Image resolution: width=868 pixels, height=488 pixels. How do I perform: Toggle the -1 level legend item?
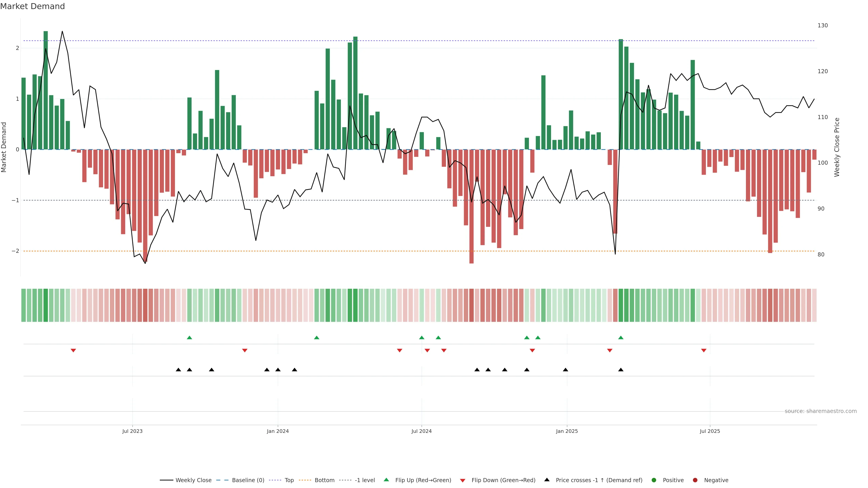[x=365, y=480]
